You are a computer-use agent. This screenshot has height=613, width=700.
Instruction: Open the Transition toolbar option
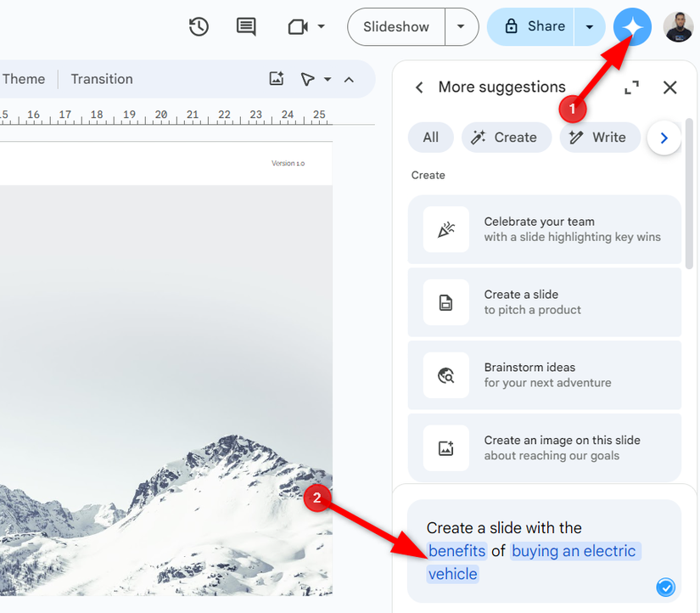point(102,79)
